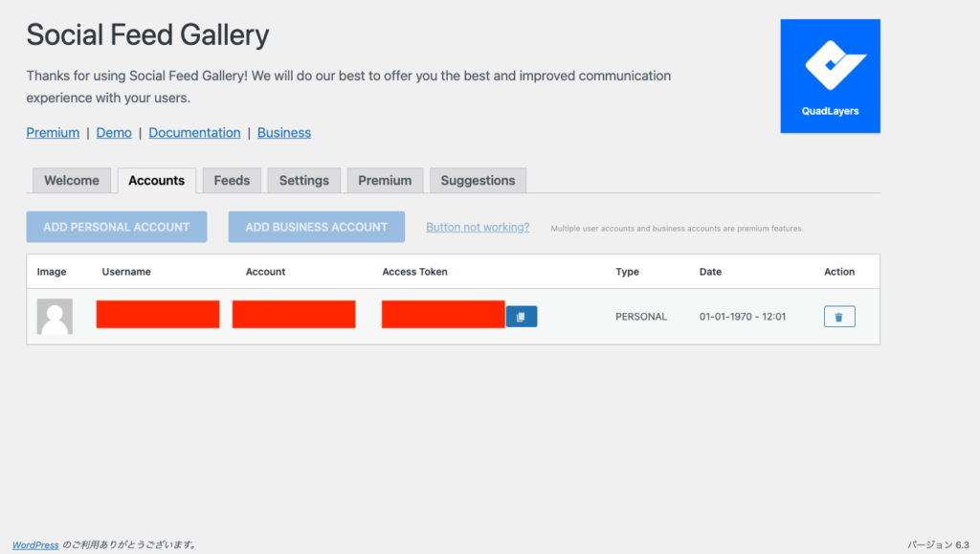Delete the personal account with trash icon
Viewport: 980px width, 554px height.
[x=838, y=317]
